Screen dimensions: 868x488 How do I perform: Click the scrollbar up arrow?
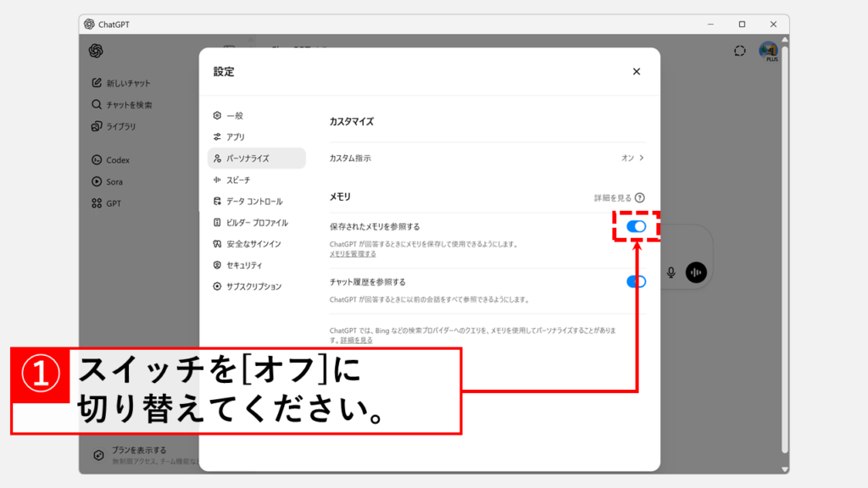pyautogui.click(x=785, y=39)
